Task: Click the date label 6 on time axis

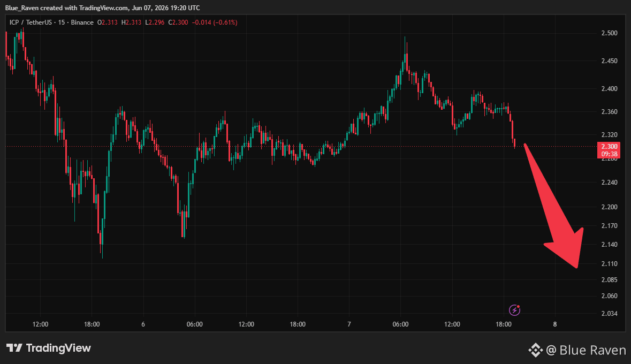Action: coord(143,324)
